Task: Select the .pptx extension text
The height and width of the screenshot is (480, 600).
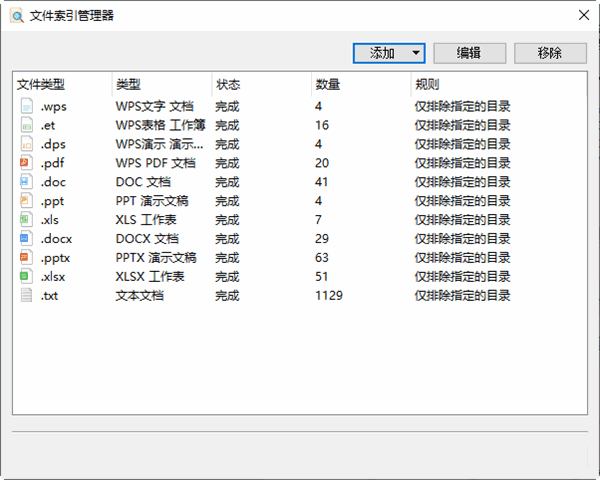Action: [55, 258]
